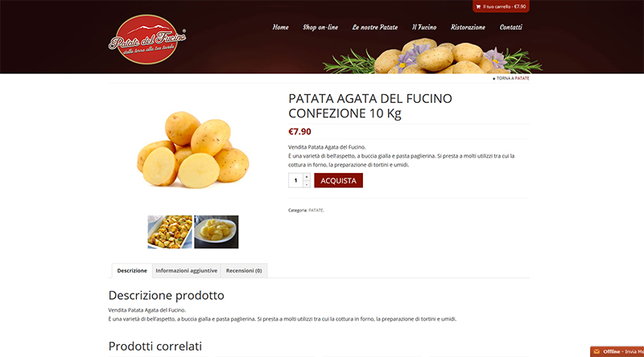
Task: Click the quantity input field
Action: (295, 181)
